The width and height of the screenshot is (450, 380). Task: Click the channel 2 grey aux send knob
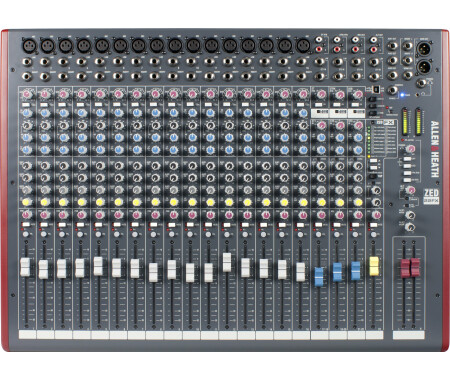[x=44, y=190]
